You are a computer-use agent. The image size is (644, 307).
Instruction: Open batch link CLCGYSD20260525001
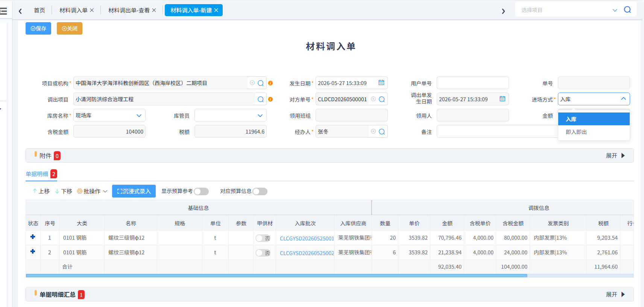pos(307,239)
